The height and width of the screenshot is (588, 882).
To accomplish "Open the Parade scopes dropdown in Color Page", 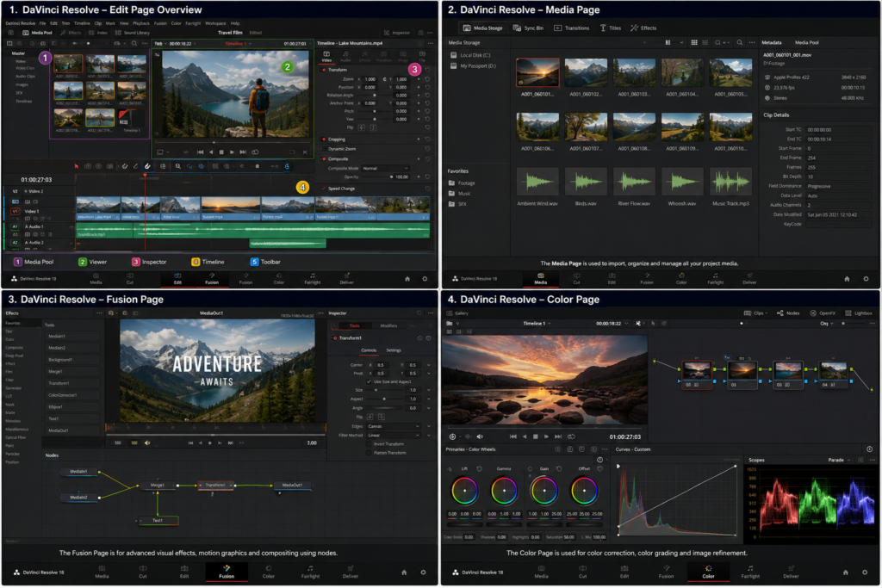I will click(x=839, y=460).
